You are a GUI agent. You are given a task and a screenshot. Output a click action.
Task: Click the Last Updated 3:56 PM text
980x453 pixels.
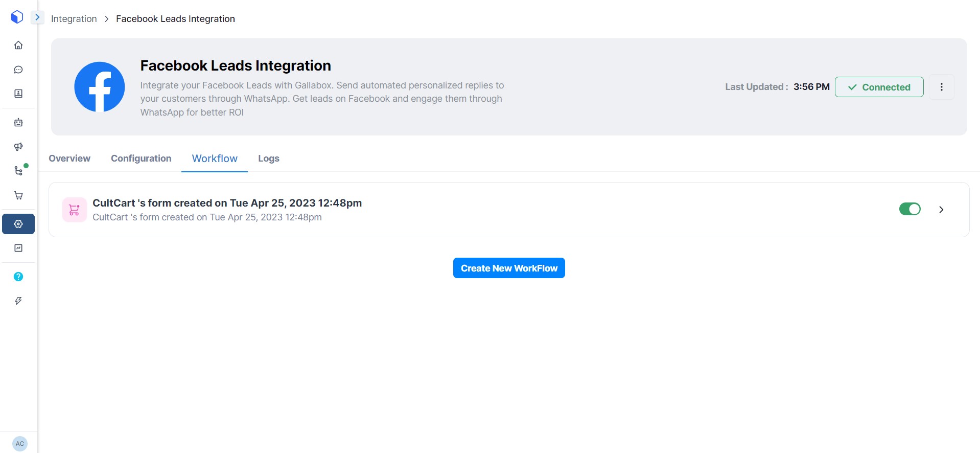(x=777, y=87)
